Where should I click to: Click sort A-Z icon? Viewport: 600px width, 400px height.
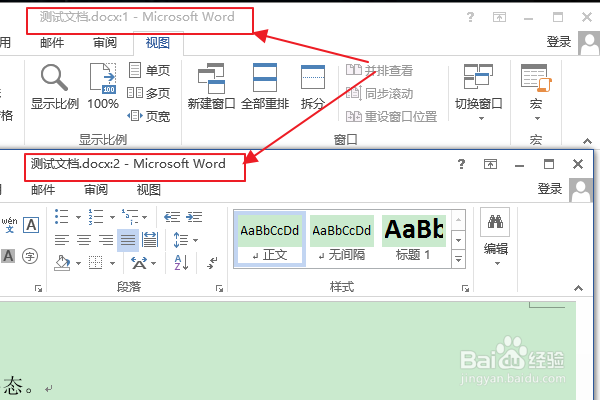click(181, 263)
